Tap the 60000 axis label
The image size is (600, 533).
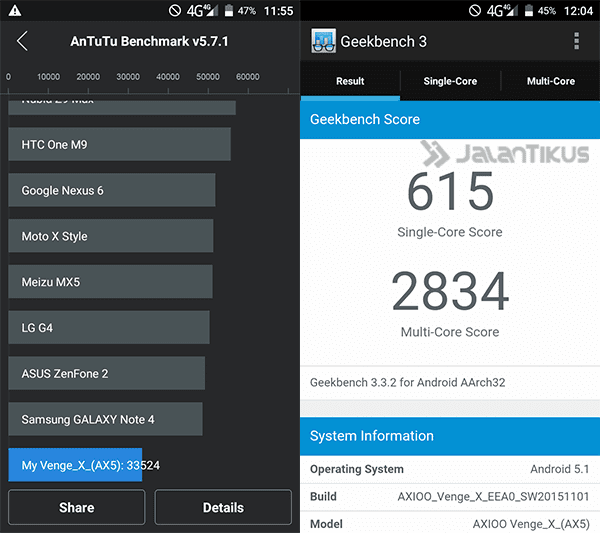[248, 77]
